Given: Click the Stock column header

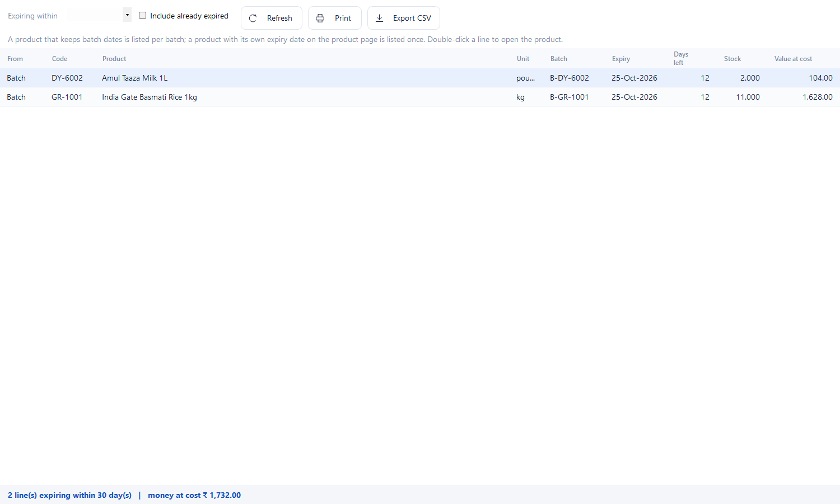Looking at the screenshot, I should click(732, 59).
